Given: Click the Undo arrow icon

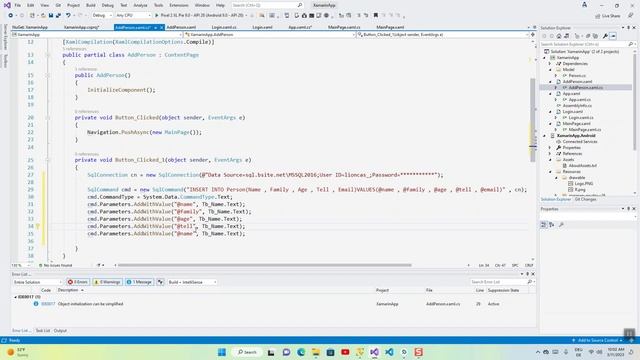Looking at the screenshot, I should [x=68, y=16].
